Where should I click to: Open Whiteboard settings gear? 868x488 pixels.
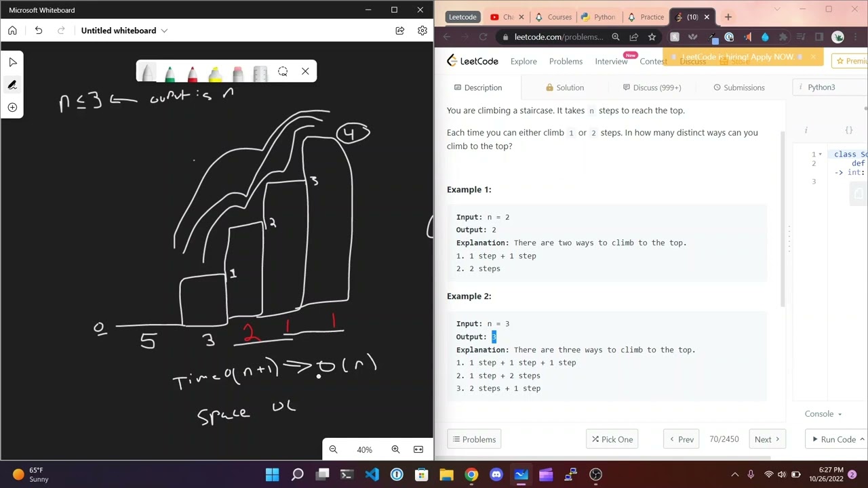point(422,30)
